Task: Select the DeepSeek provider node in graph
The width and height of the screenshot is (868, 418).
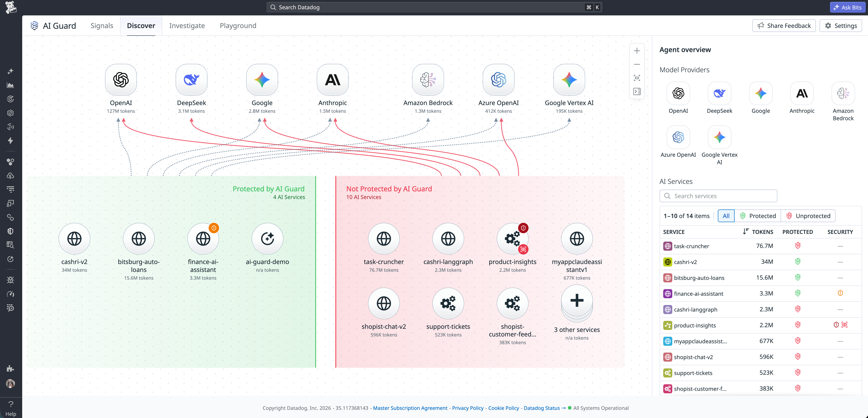Action: pos(191,80)
